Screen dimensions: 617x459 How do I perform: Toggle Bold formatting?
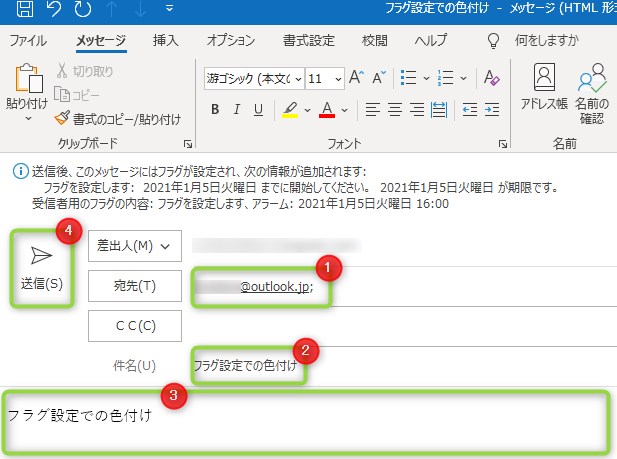coord(215,109)
